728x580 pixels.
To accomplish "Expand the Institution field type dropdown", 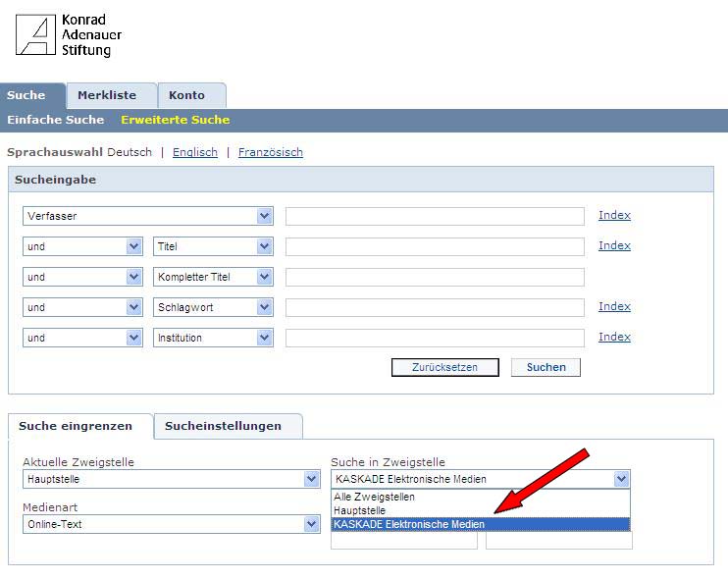I will coord(264,338).
